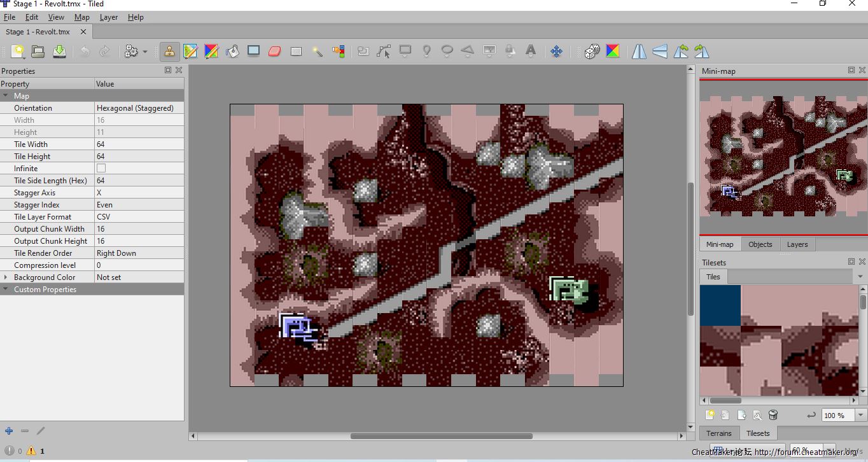Activate the Magic Wand tool
Screen dimensions: 868x462
[317, 52]
